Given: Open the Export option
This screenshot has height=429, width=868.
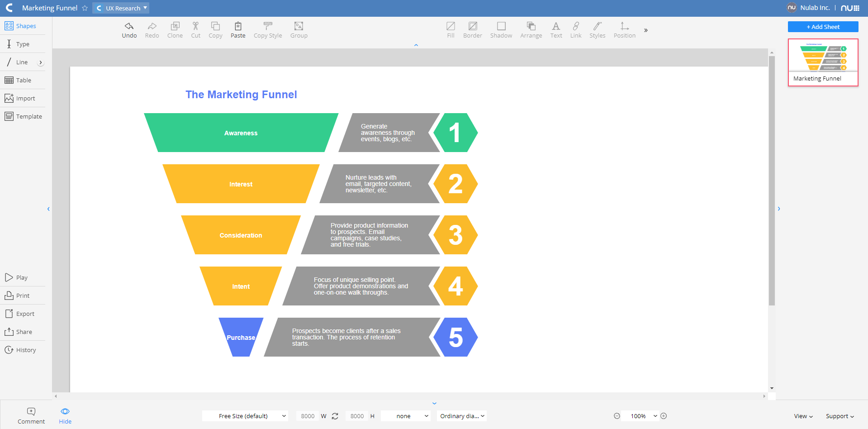Looking at the screenshot, I should [x=19, y=314].
